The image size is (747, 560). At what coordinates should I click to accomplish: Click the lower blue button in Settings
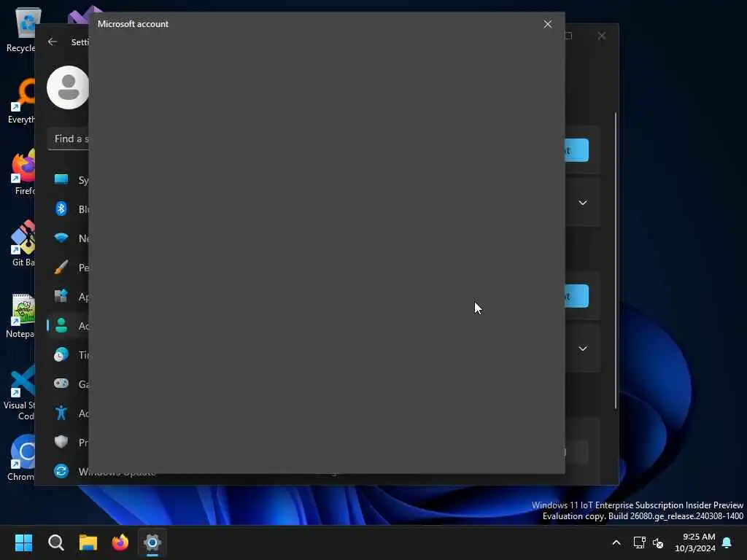coord(576,296)
